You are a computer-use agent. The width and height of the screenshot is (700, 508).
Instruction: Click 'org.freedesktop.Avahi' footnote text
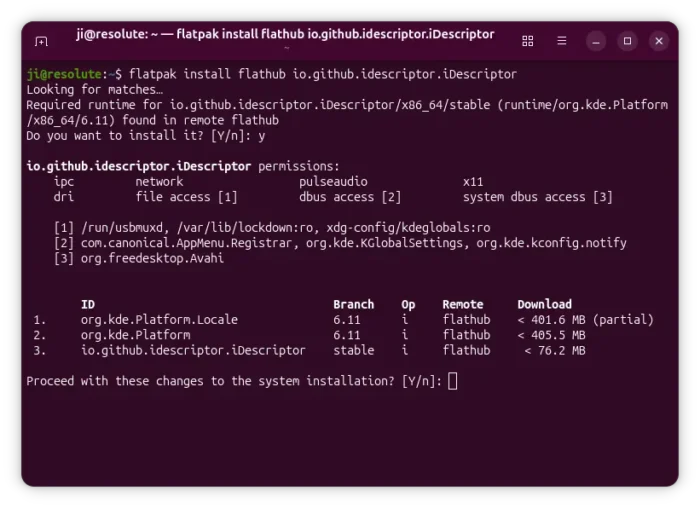click(x=152, y=258)
